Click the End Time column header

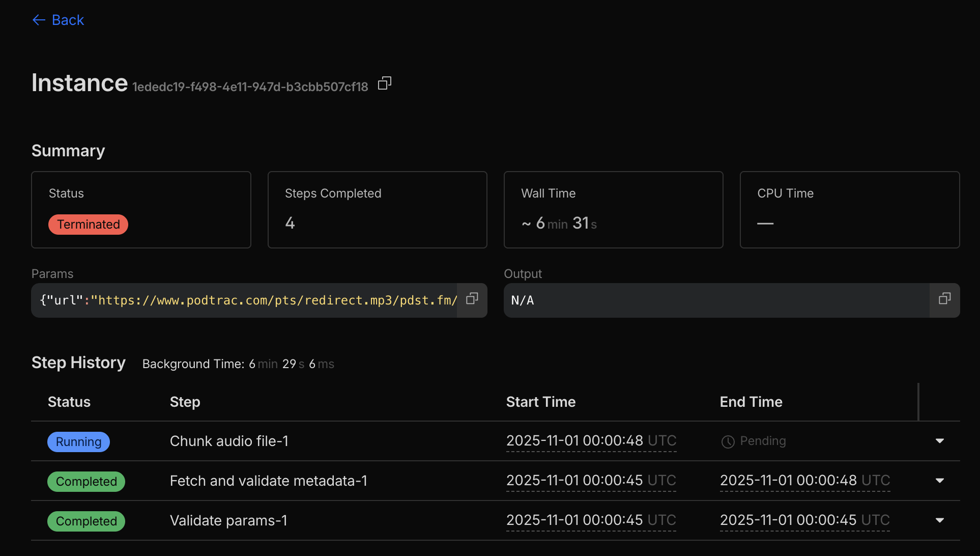[751, 402]
